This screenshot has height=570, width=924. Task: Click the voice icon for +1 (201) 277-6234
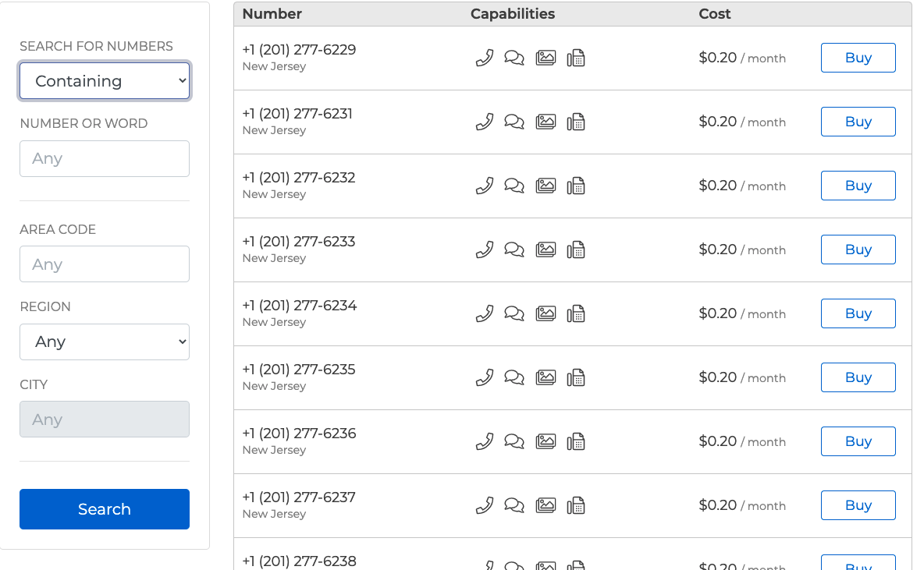tap(484, 313)
